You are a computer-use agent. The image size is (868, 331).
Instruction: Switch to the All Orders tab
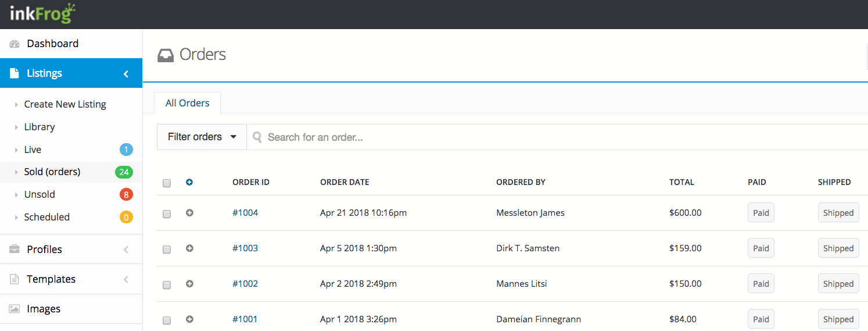(187, 103)
